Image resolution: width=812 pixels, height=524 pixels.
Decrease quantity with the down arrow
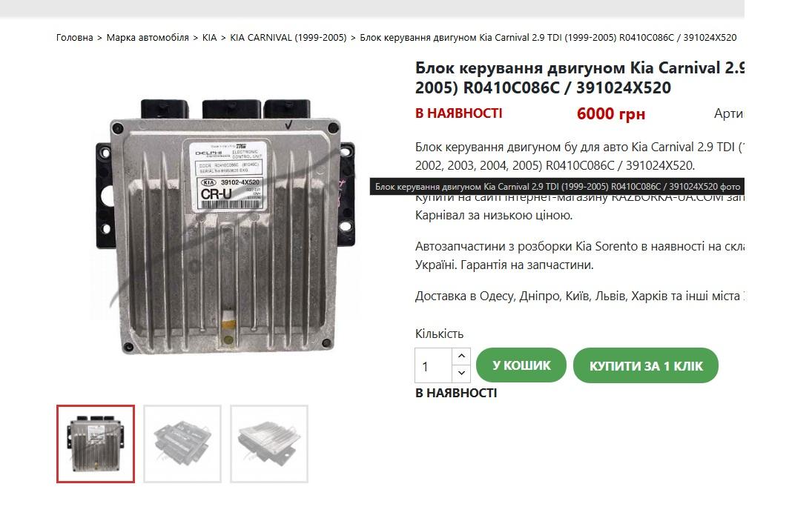point(461,374)
